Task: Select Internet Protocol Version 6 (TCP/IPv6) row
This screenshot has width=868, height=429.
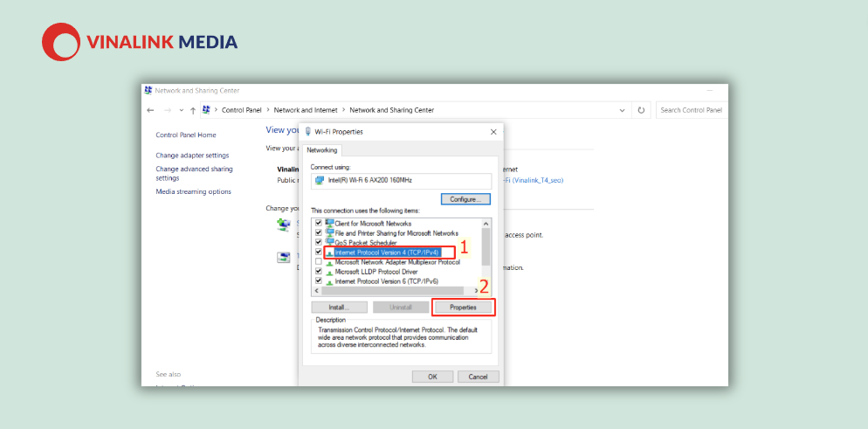Action: point(387,281)
